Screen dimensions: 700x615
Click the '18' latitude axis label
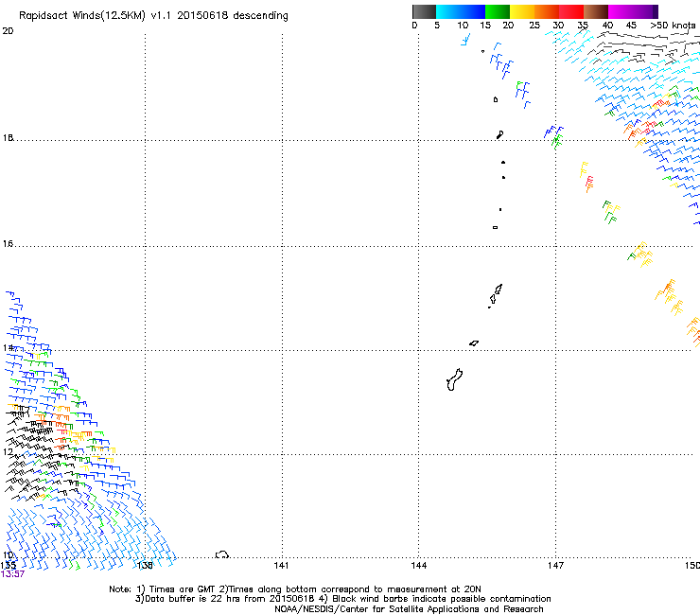pyautogui.click(x=8, y=137)
